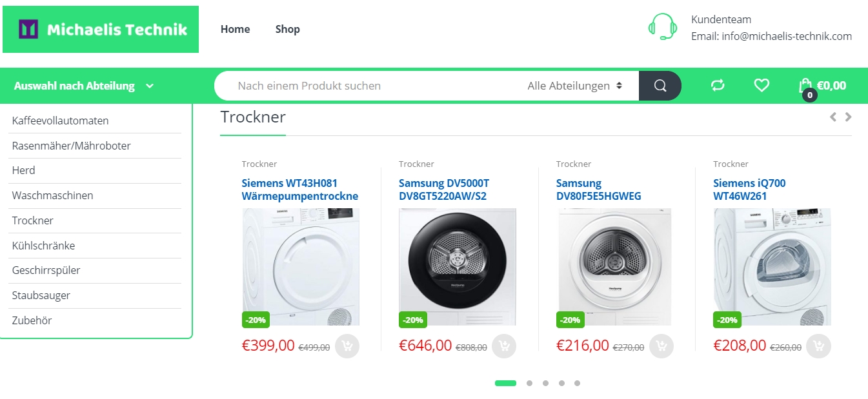The height and width of the screenshot is (399, 868).
Task: Open Siemens WT43H081 Wärmepumpentrockner product link
Action: (x=300, y=190)
